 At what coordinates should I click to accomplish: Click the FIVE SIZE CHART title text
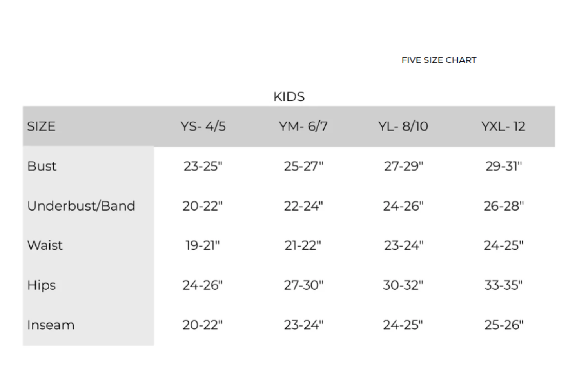[439, 60]
